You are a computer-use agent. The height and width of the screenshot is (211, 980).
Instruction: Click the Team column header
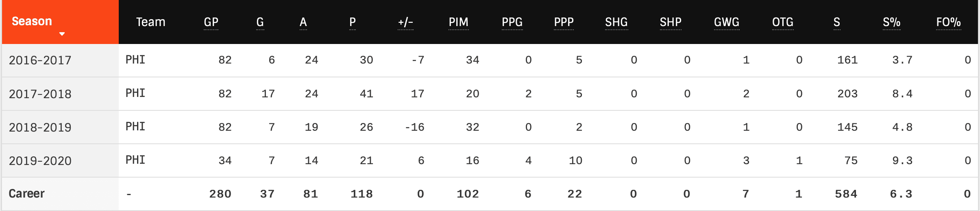pos(150,22)
